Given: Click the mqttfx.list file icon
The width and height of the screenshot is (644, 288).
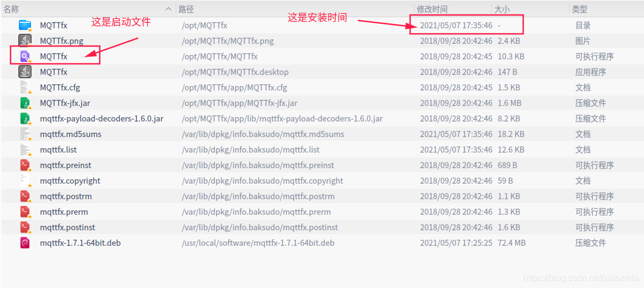Looking at the screenshot, I should (25, 150).
